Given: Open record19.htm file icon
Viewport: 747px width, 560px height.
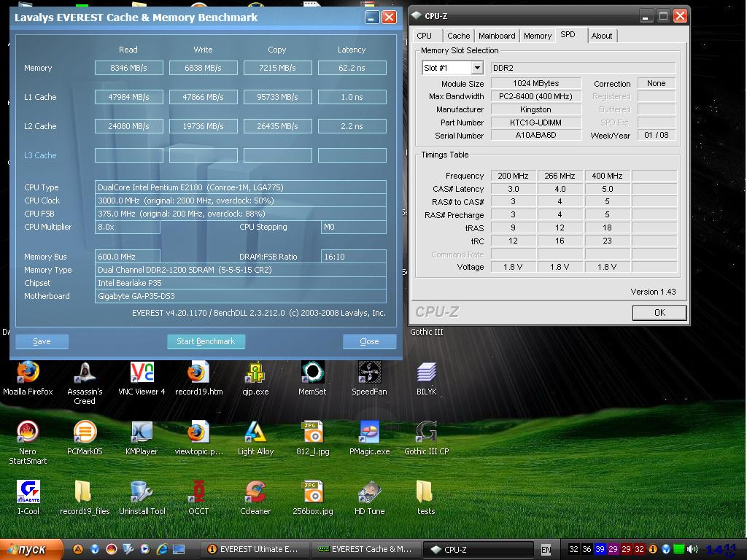Looking at the screenshot, I should pyautogui.click(x=198, y=378).
